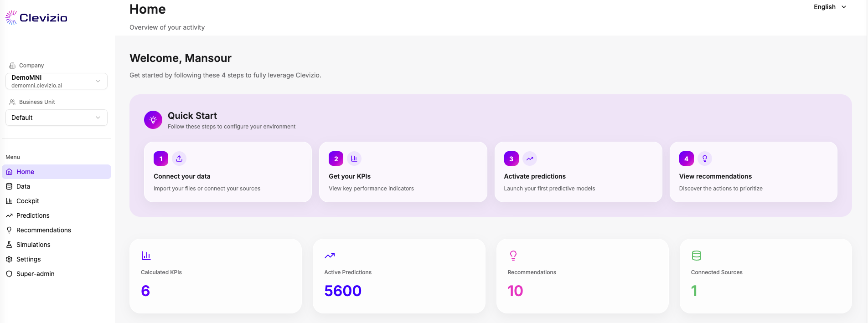
Task: Click the upload icon in step 1
Action: pyautogui.click(x=179, y=159)
